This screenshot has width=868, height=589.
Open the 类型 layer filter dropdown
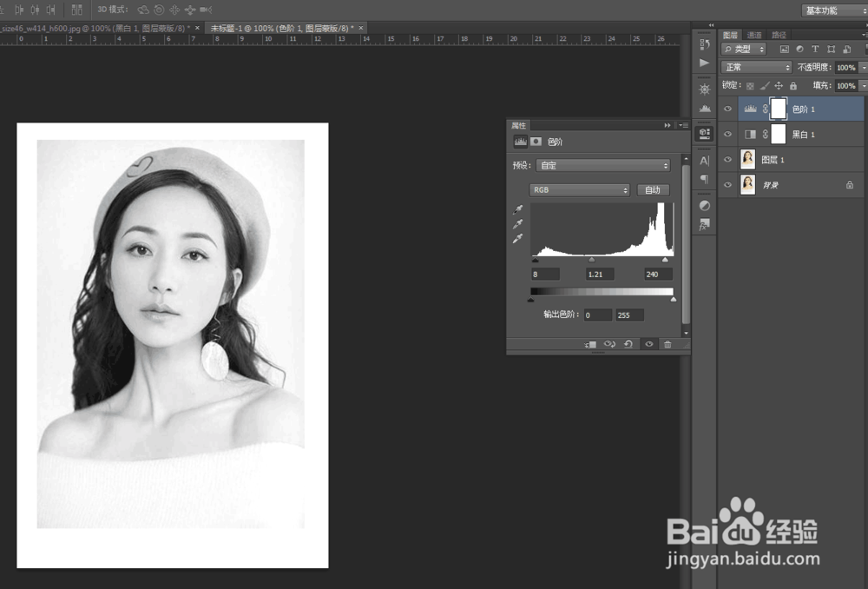pyautogui.click(x=744, y=50)
